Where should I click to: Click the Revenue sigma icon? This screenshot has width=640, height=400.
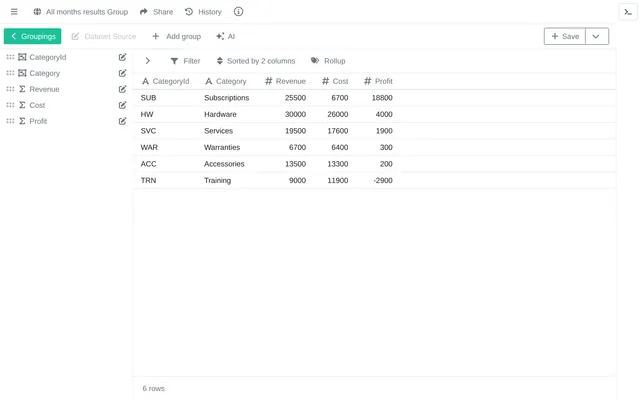tap(22, 89)
